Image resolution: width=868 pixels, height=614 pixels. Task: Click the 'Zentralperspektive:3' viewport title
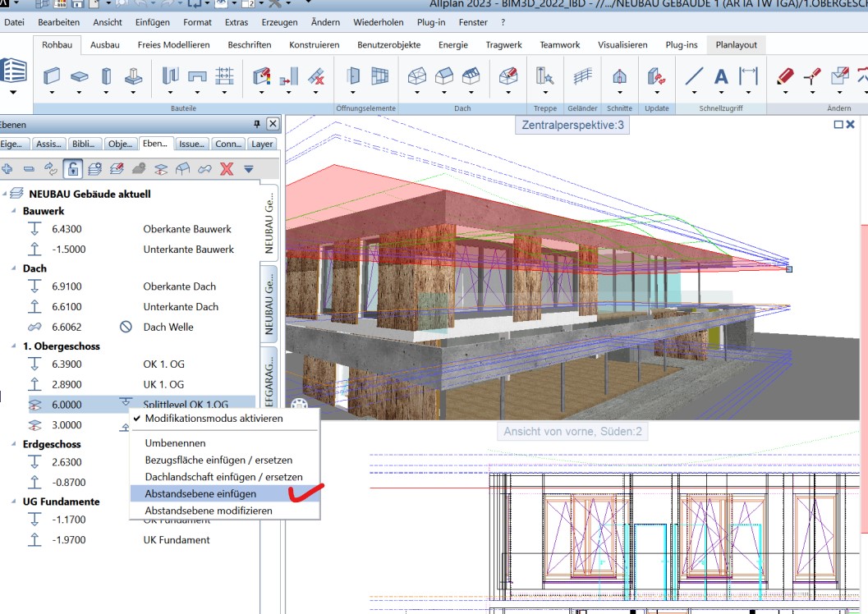(573, 126)
